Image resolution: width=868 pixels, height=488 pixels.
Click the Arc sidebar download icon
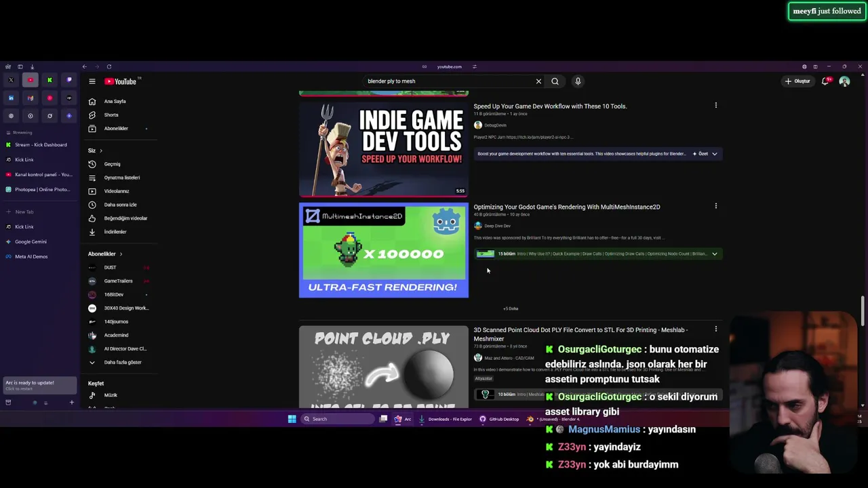[32, 66]
